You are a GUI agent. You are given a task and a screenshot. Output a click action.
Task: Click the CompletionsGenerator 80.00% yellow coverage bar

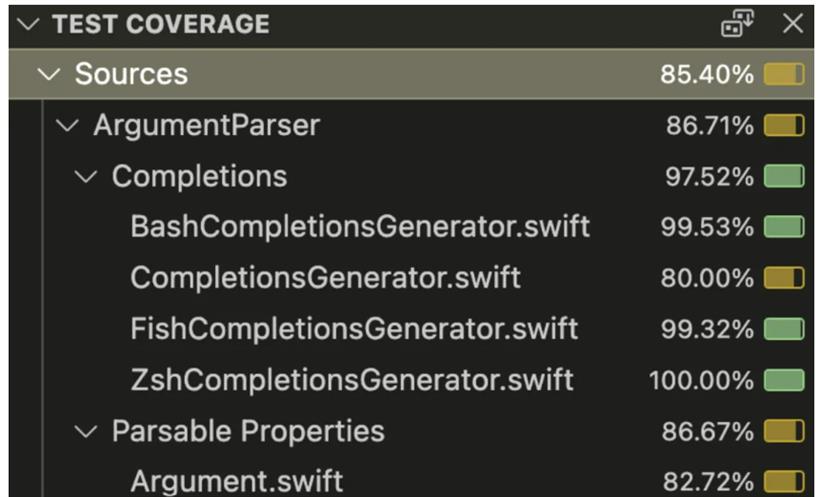tap(783, 278)
